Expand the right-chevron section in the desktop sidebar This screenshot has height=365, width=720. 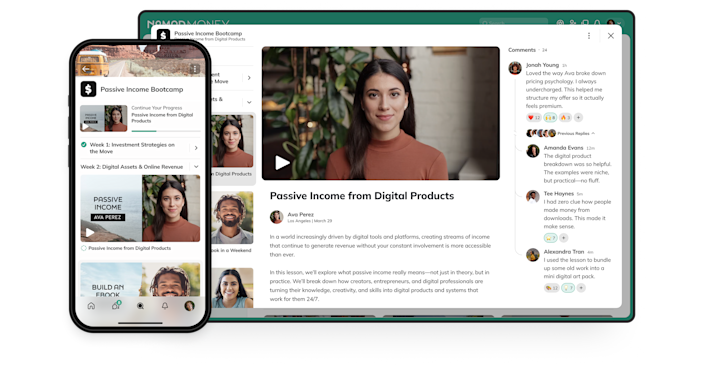[249, 78]
